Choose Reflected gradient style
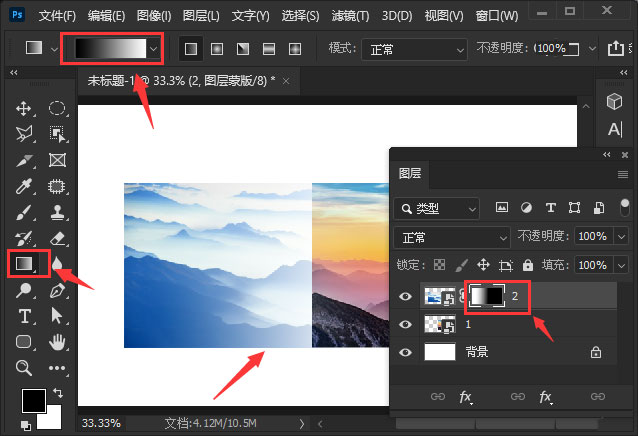The image size is (638, 436). pos(269,49)
